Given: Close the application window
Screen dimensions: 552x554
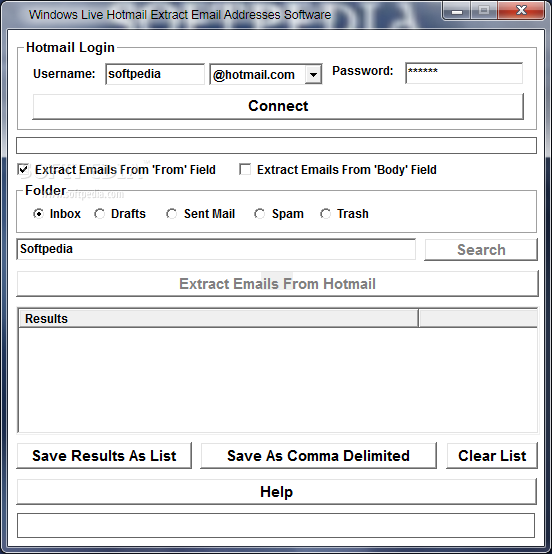Looking at the screenshot, I should pyautogui.click(x=521, y=11).
